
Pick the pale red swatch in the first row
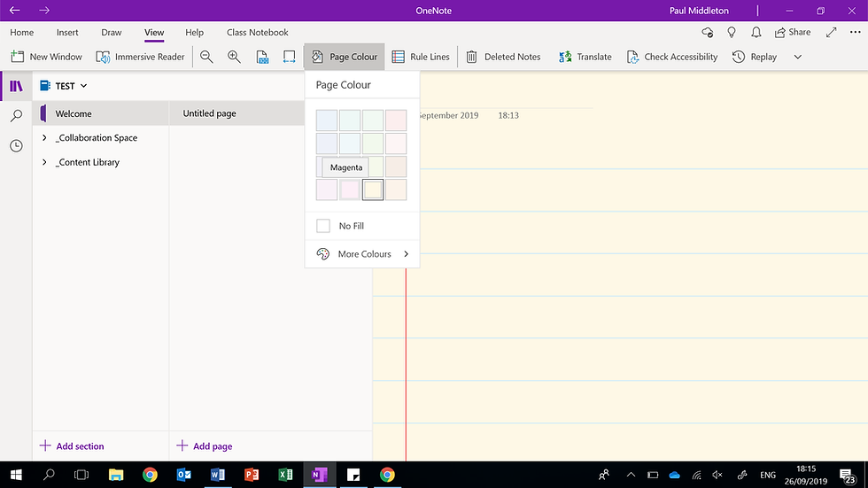pyautogui.click(x=396, y=120)
